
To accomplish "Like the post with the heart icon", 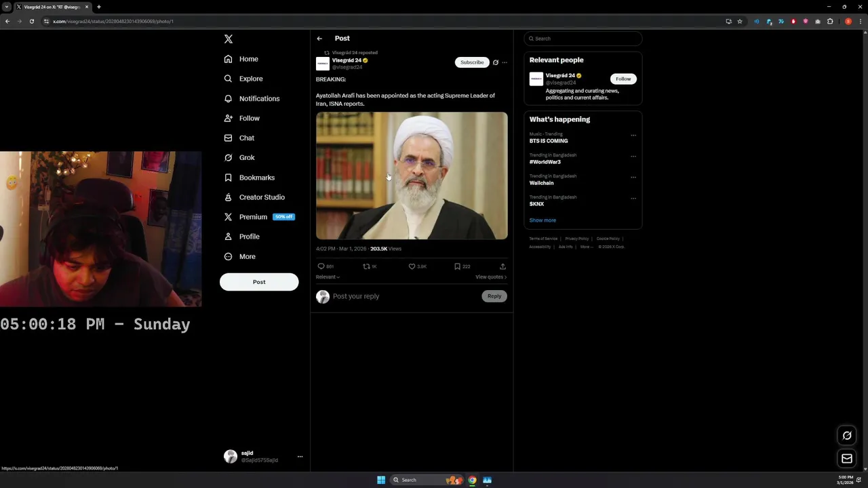I will (417, 266).
